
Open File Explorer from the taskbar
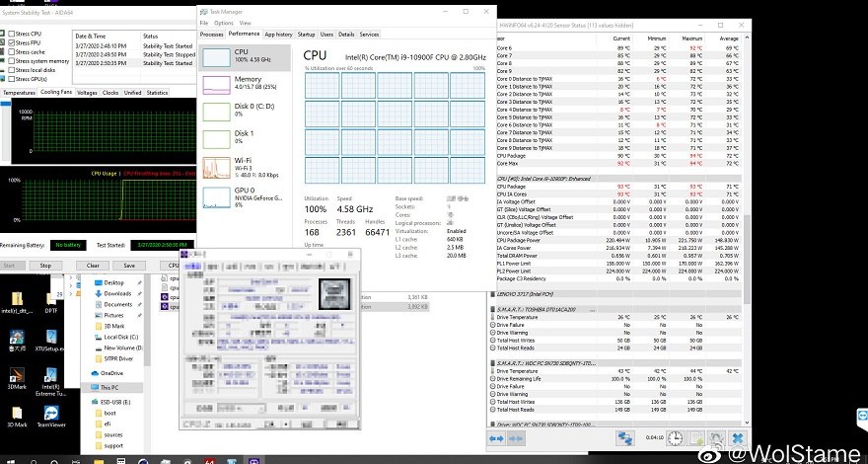[99, 461]
